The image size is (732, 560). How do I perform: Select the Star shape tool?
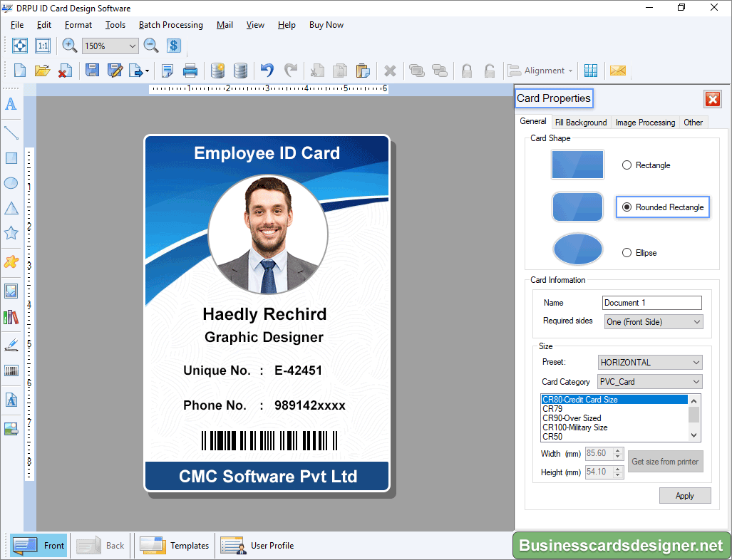point(11,233)
